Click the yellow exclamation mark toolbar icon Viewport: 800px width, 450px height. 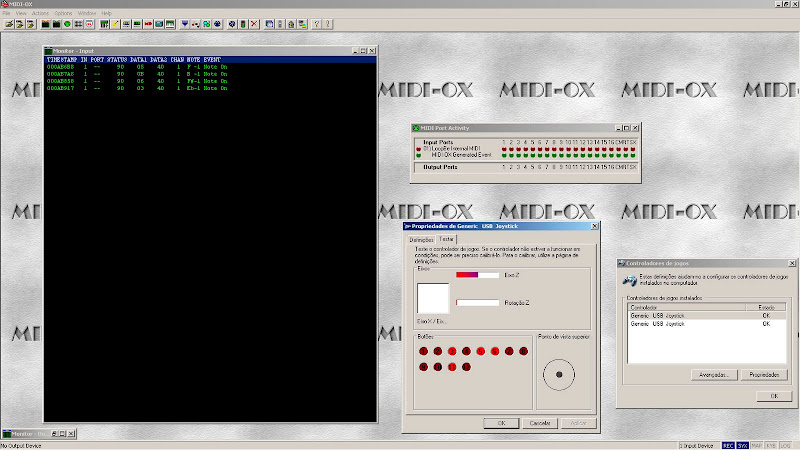click(328, 24)
